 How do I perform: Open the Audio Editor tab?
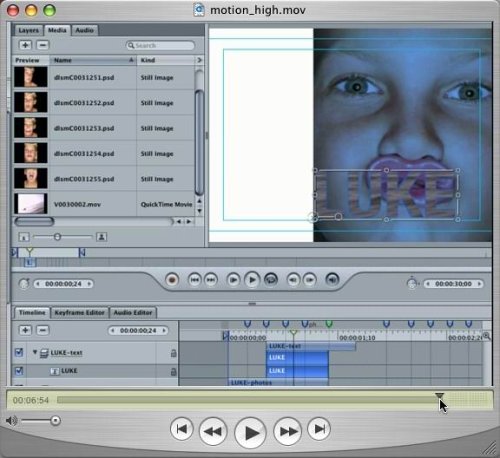[133, 313]
